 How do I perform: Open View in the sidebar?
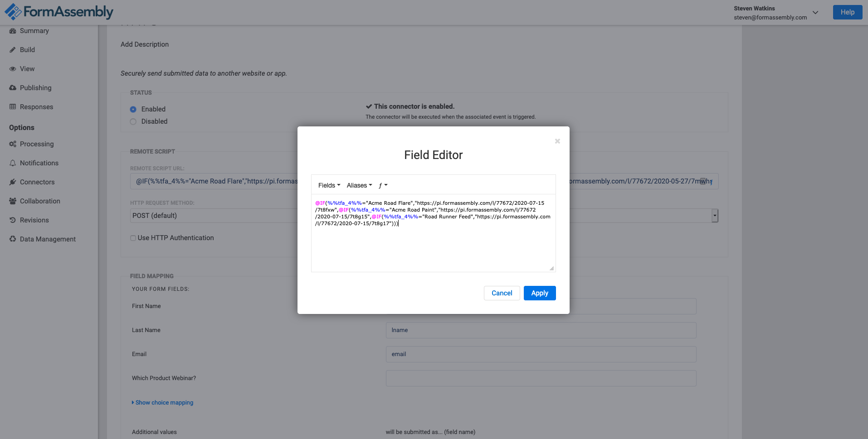(x=27, y=69)
